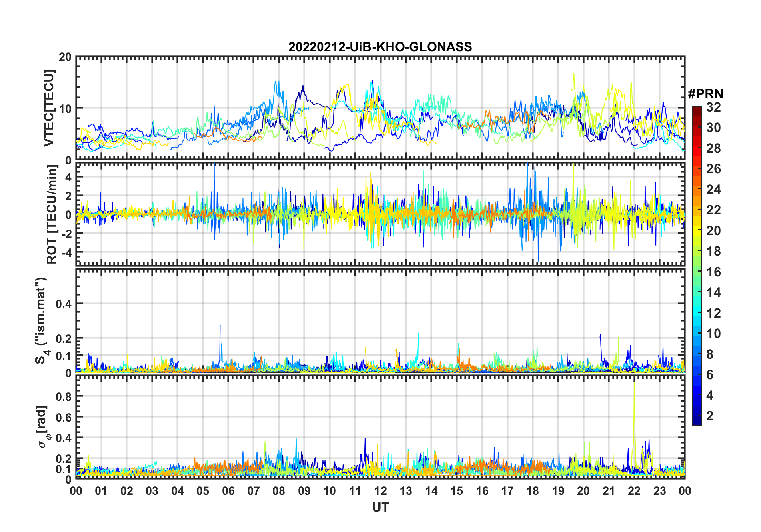Click colorbar tick label 22
The image size is (761, 532).
click(714, 210)
